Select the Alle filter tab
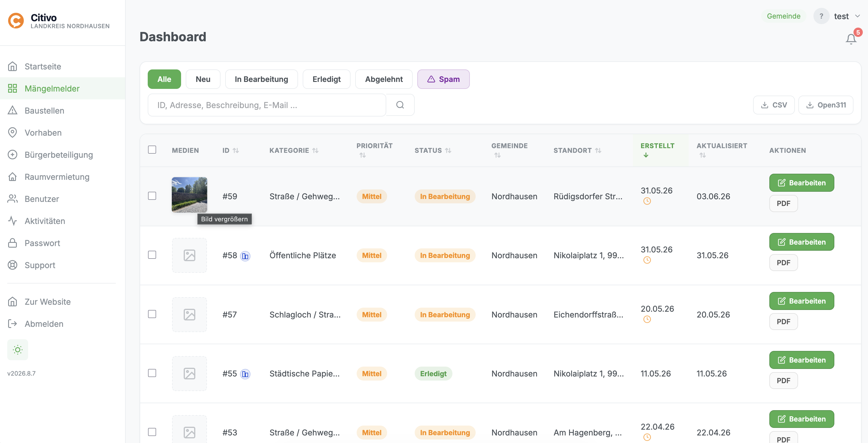This screenshot has height=443, width=868. click(164, 79)
